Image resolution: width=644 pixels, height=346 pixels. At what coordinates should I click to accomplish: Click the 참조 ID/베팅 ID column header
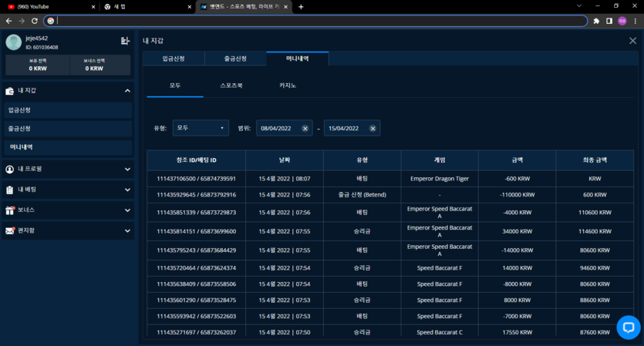[197, 160]
